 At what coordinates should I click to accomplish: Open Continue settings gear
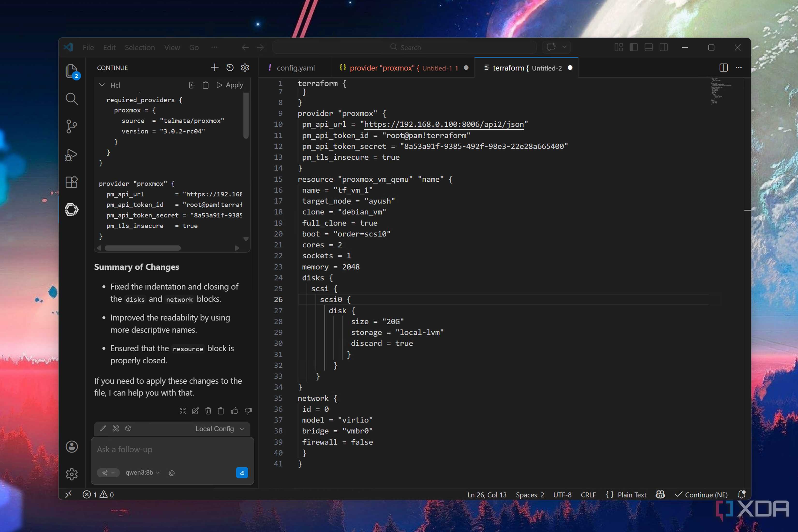pyautogui.click(x=245, y=67)
